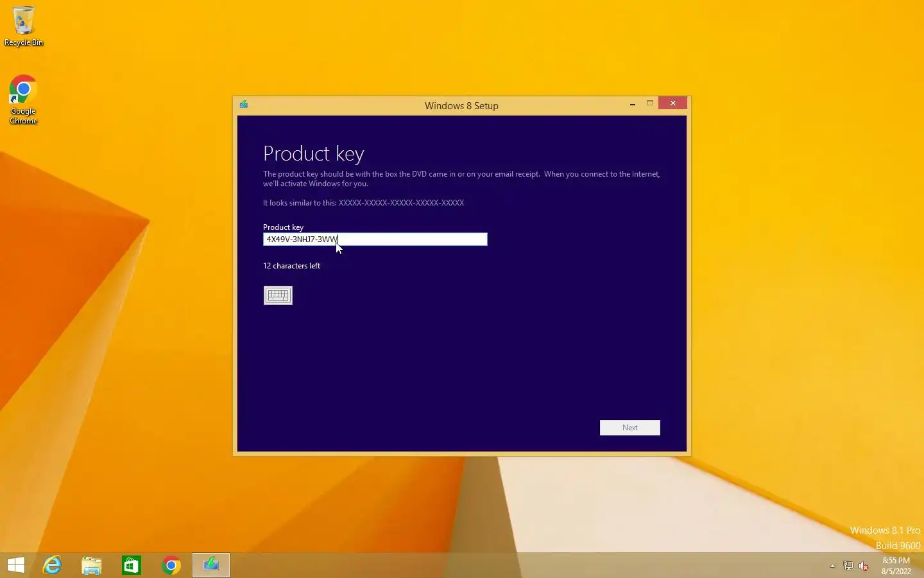Open the Recycle Bin desktop icon

tap(24, 26)
